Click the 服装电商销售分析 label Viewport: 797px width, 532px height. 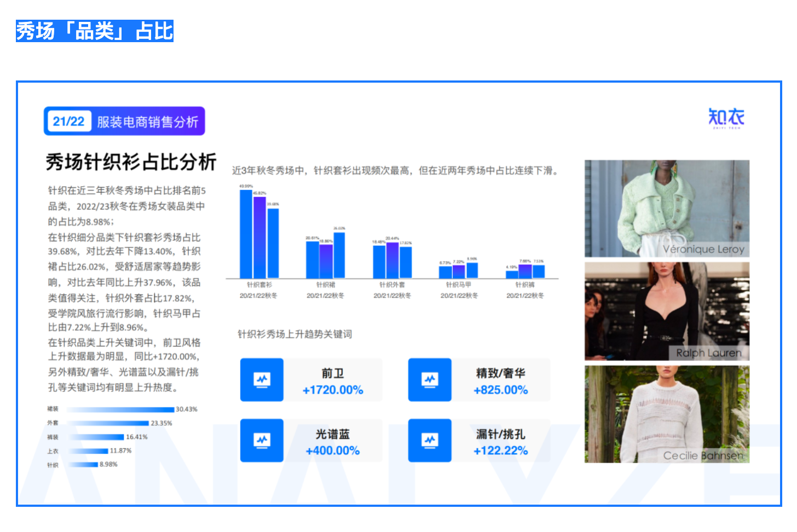click(147, 122)
